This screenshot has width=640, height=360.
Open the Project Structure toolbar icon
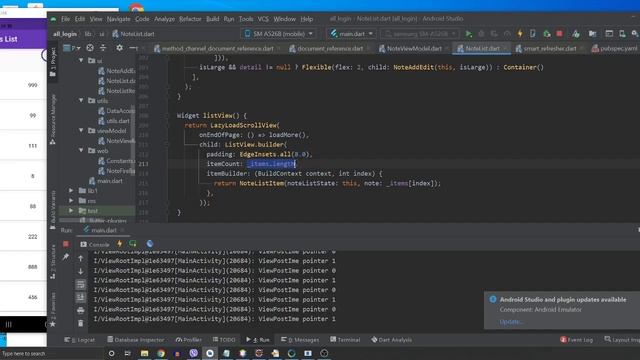point(592,34)
